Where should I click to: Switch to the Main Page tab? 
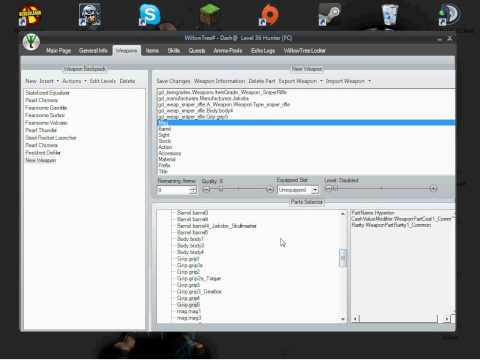point(58,51)
